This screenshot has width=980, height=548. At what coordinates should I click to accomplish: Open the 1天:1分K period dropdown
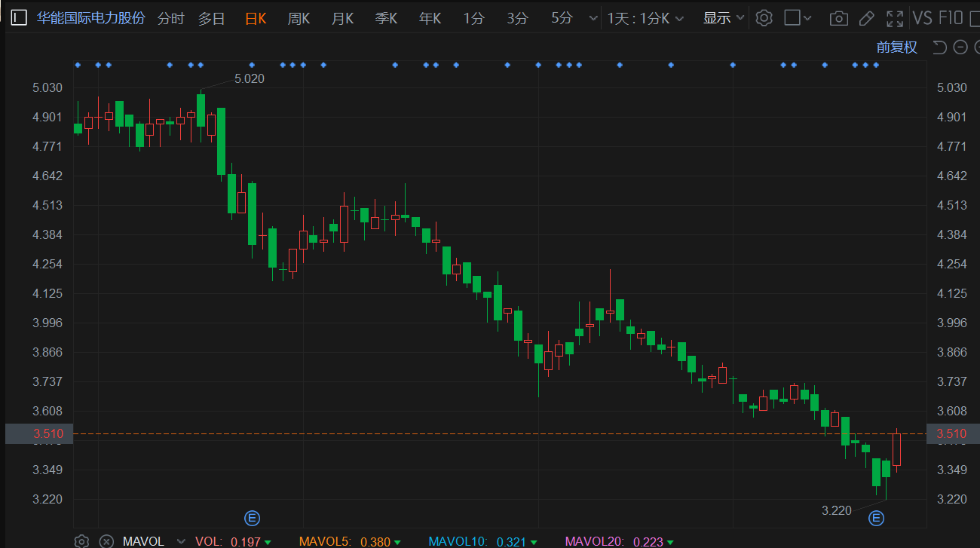pyautogui.click(x=646, y=18)
